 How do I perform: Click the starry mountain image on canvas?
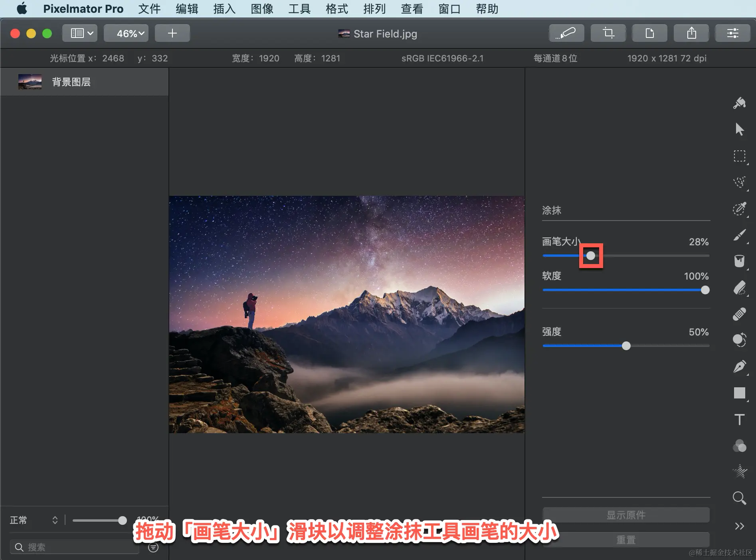point(346,314)
